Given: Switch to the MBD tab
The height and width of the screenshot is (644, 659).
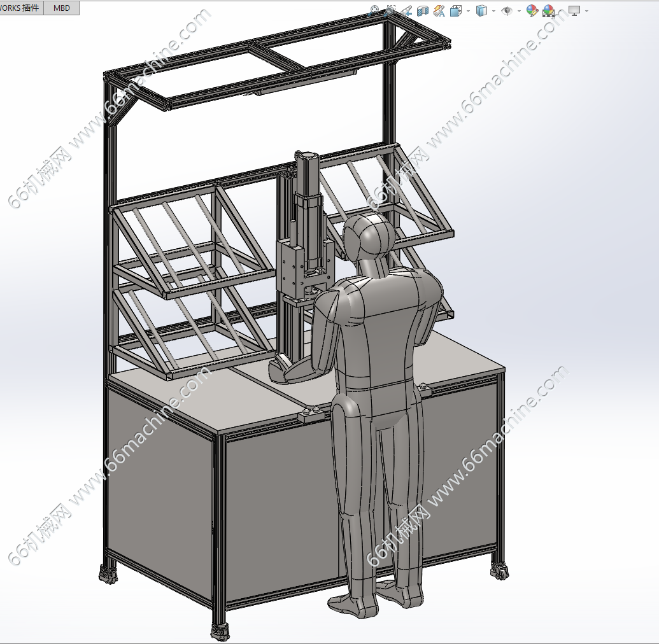Looking at the screenshot, I should [62, 8].
